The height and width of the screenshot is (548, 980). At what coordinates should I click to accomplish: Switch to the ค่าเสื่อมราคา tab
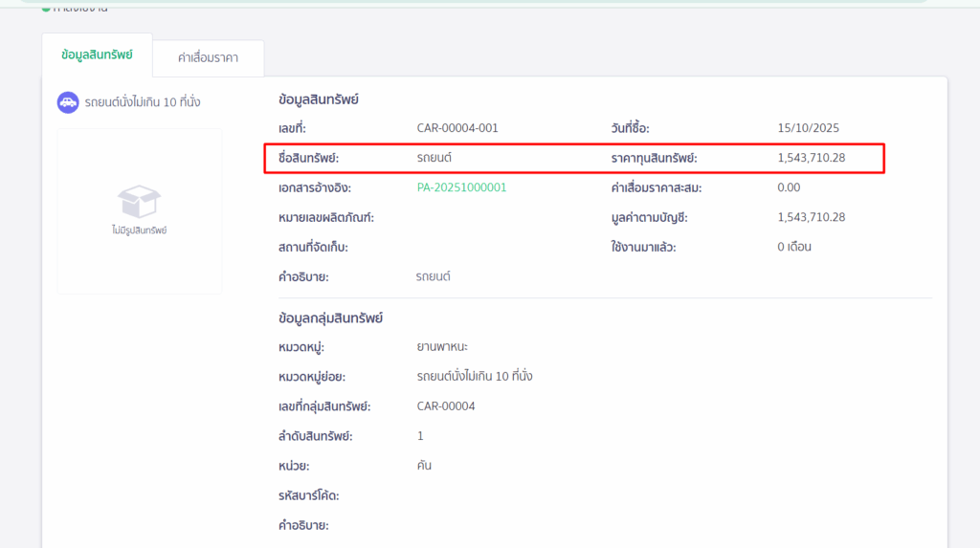[208, 58]
